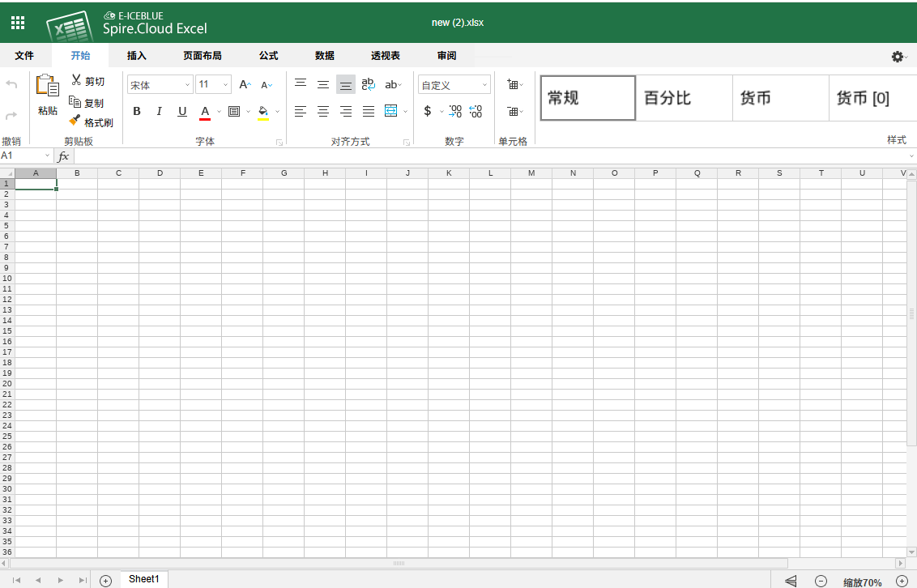The image size is (917, 588).
Task: Toggle underline formatting
Action: tap(182, 111)
